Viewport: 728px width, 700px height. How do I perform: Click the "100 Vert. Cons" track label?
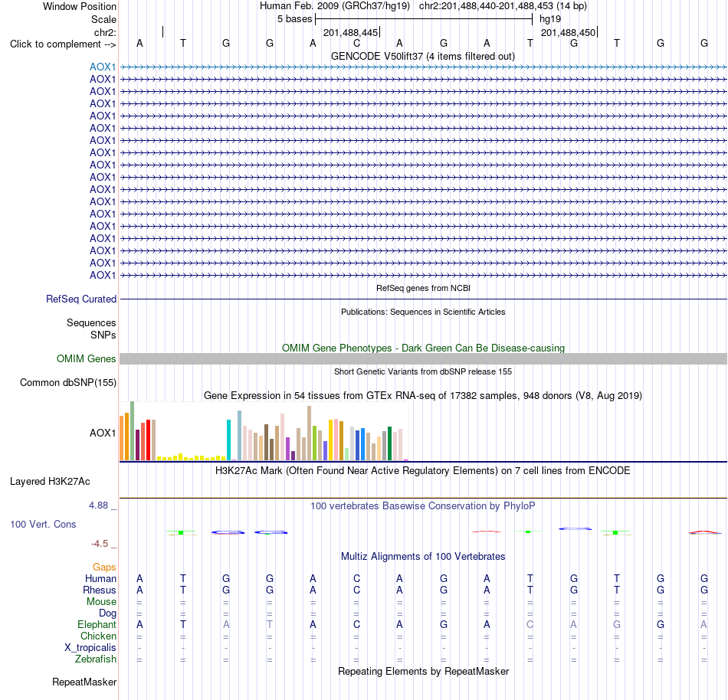pos(43,524)
